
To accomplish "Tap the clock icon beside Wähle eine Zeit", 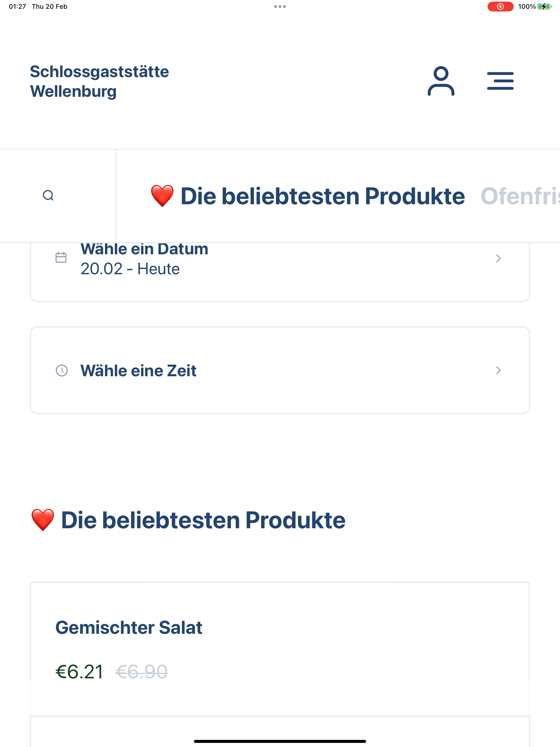I will point(62,370).
